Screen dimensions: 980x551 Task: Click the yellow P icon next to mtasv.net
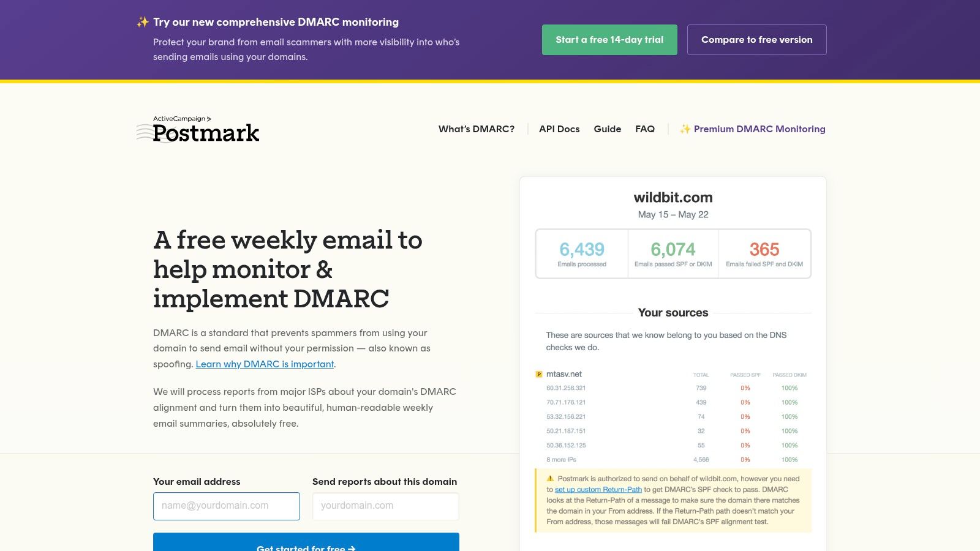click(x=539, y=374)
